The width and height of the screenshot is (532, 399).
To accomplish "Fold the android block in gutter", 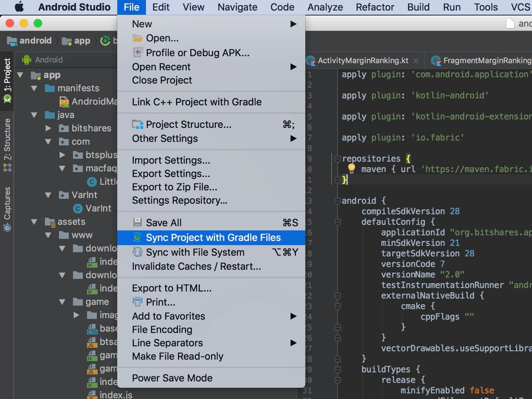I will point(338,201).
